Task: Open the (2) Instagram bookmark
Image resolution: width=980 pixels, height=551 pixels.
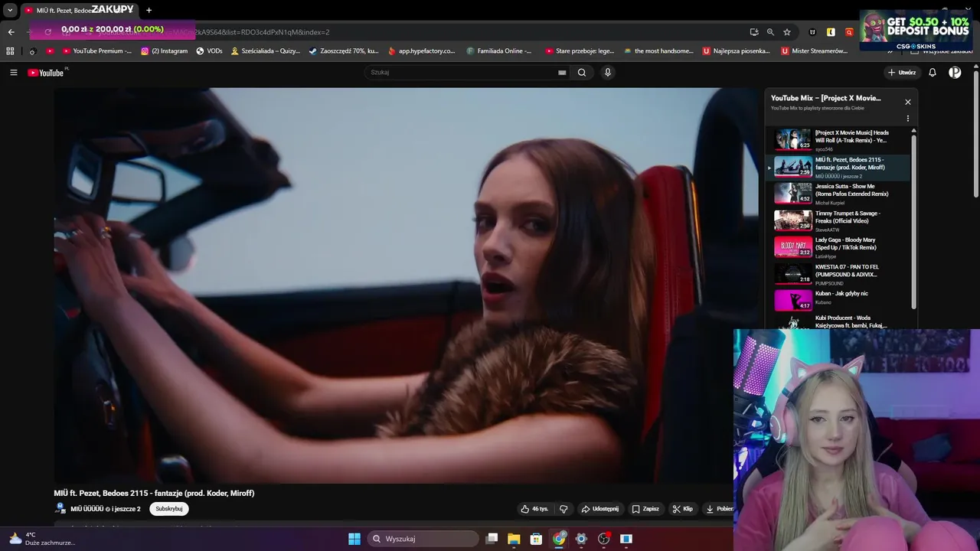Action: click(x=164, y=51)
